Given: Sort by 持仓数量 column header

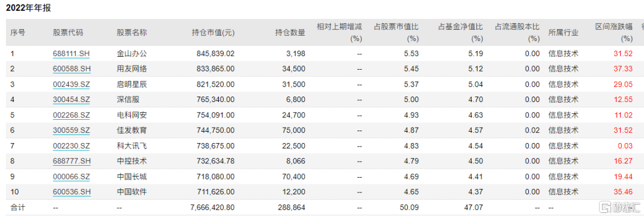Looking at the screenshot, I should pyautogui.click(x=290, y=33).
